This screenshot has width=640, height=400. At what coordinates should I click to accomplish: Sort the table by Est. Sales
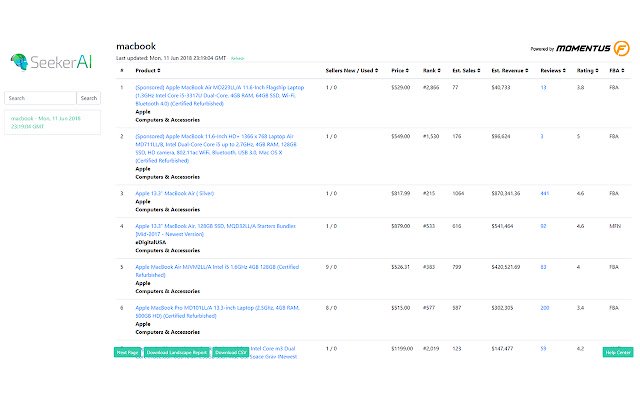click(466, 71)
